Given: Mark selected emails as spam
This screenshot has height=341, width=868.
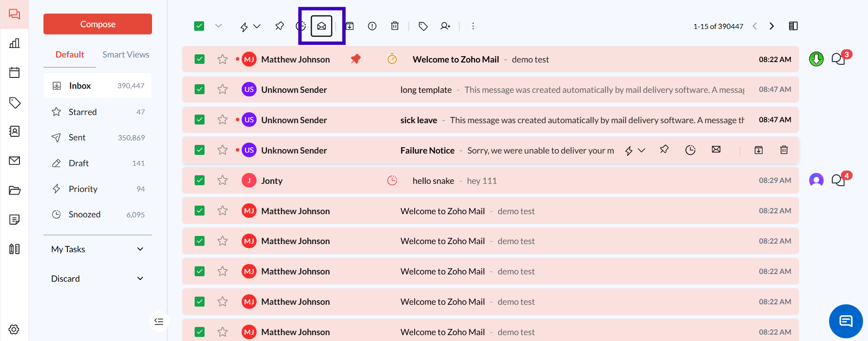Looking at the screenshot, I should pos(372,26).
